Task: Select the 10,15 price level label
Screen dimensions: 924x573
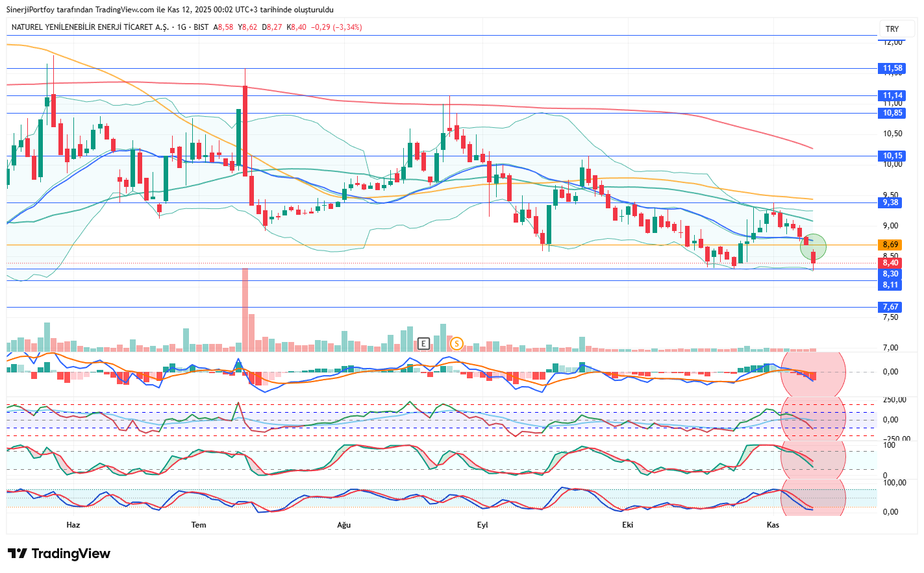Action: 892,156
